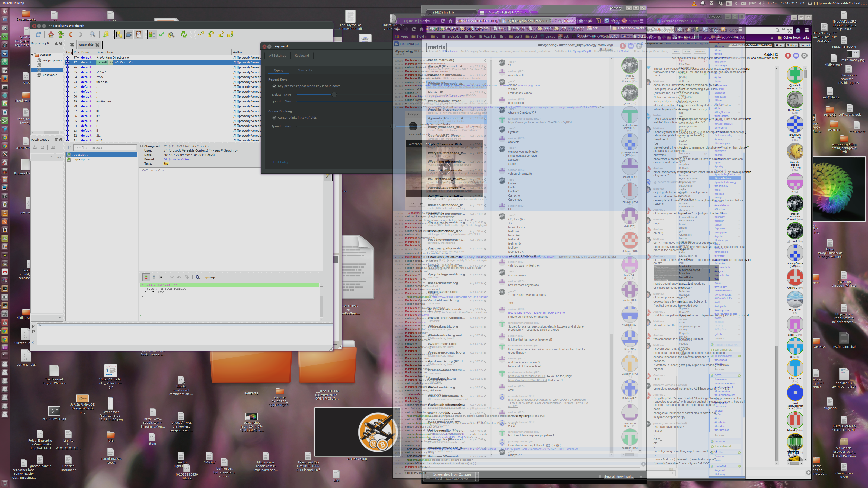Collapse the 'default' repository group

coord(33,55)
